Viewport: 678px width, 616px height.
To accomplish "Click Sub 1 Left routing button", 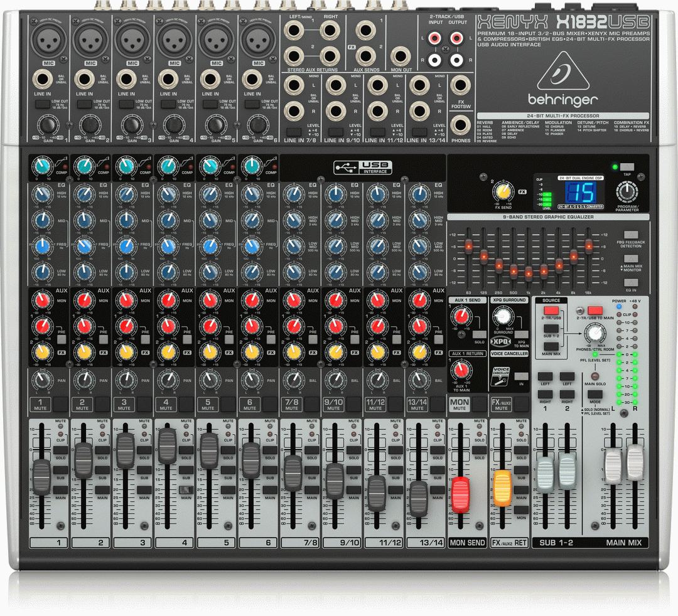I will [x=546, y=376].
